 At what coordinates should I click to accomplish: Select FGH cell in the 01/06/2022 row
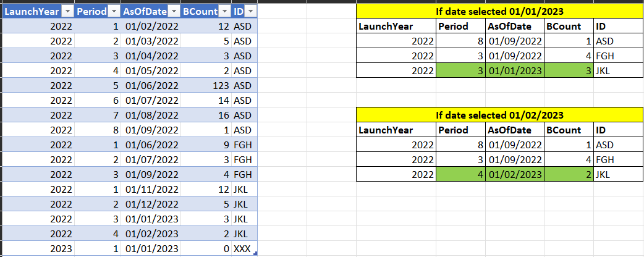click(x=244, y=145)
